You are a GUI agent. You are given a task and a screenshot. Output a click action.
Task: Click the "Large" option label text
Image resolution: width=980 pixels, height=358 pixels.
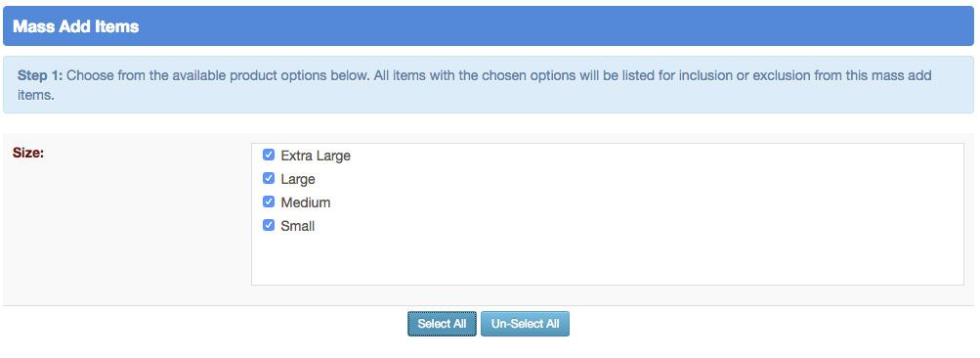point(298,180)
